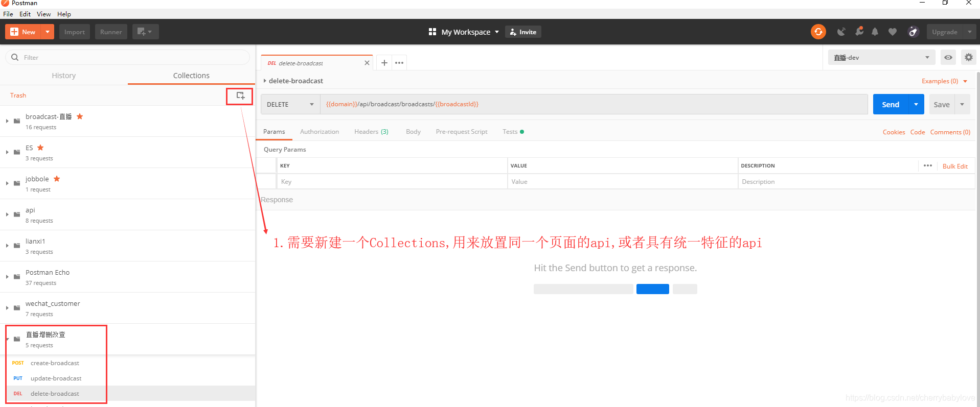This screenshot has width=980, height=407.
Task: Open the Save button dropdown arrow
Action: click(962, 104)
